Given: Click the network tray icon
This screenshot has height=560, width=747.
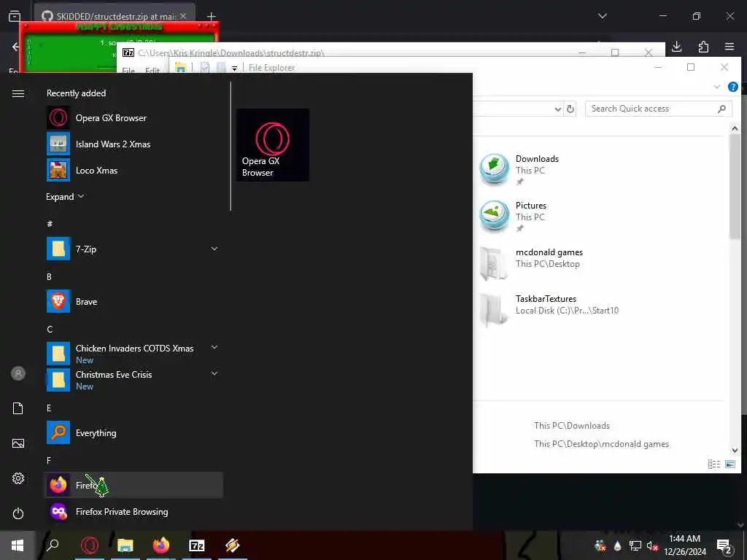Looking at the screenshot, I should click(635, 545).
